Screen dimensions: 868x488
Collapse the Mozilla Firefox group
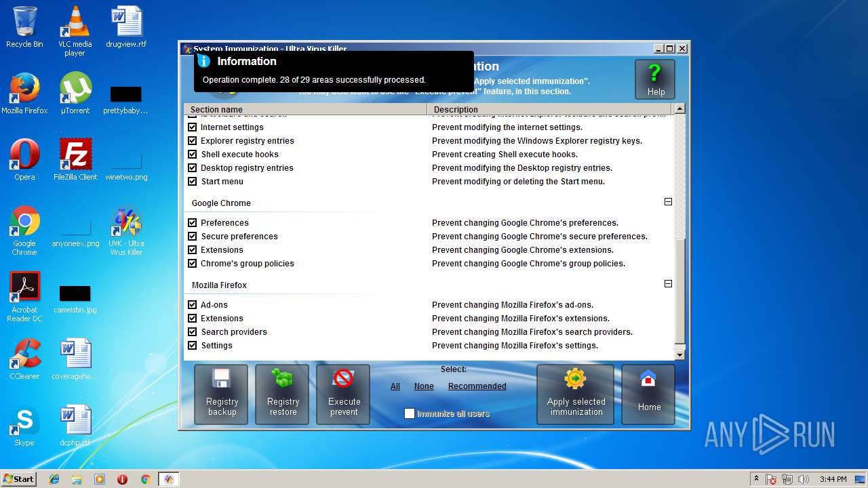(x=668, y=284)
